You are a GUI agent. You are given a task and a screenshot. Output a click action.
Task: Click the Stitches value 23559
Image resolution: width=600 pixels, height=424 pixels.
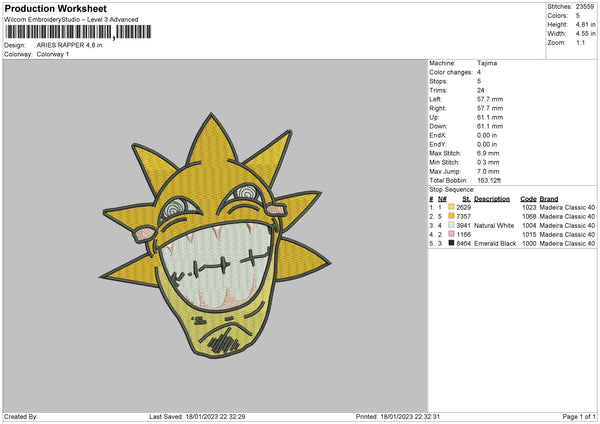(x=585, y=7)
